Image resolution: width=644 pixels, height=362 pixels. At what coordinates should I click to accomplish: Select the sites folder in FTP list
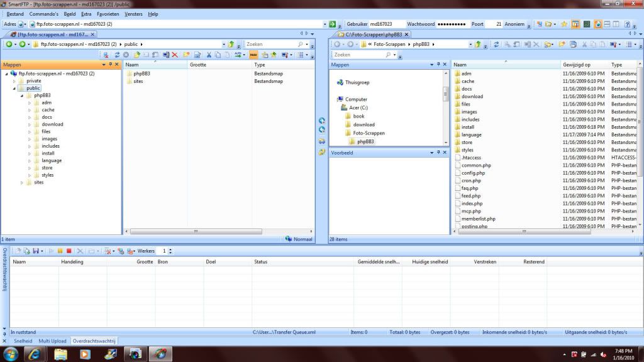point(138,81)
